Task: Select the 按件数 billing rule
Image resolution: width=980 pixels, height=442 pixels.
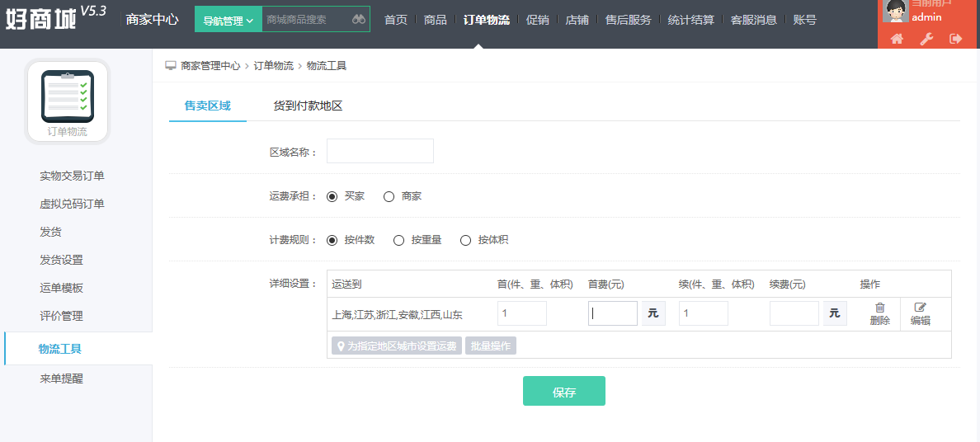Action: [x=332, y=240]
